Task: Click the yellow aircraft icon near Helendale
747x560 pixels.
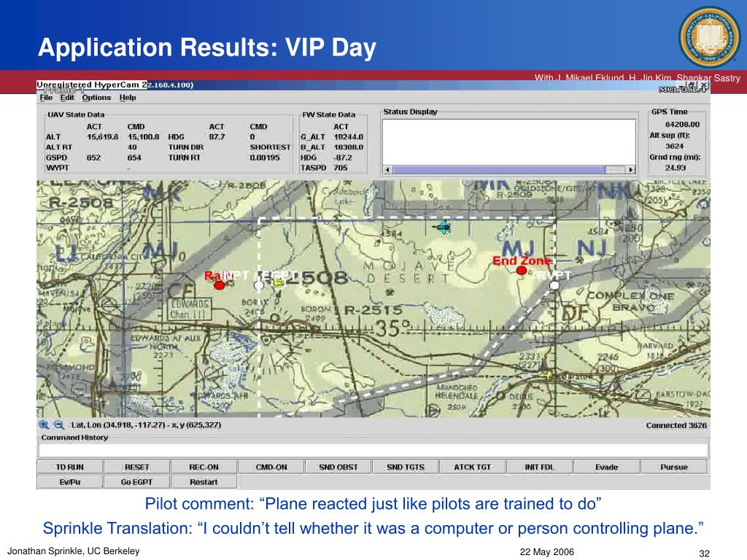Action: [546, 375]
